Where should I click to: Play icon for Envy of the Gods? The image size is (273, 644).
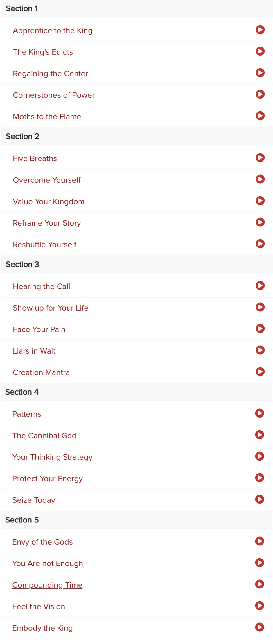click(x=259, y=541)
